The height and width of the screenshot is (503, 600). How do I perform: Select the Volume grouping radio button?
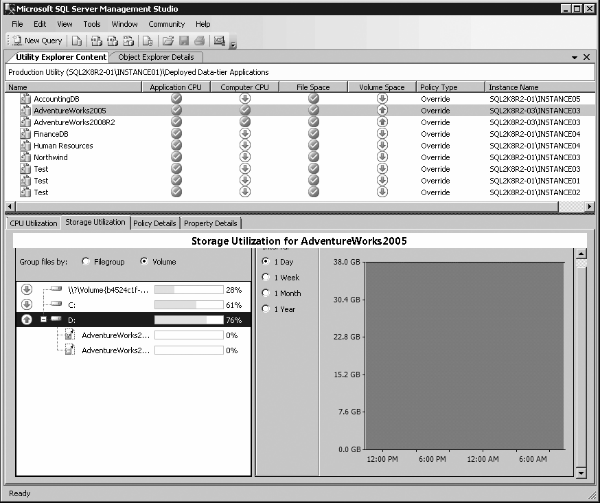click(144, 261)
